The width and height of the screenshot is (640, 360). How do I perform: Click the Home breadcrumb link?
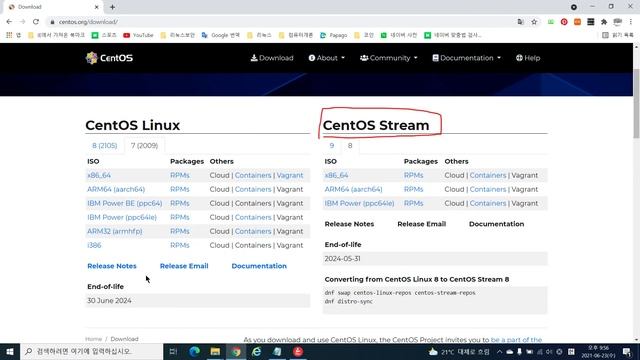click(93, 339)
